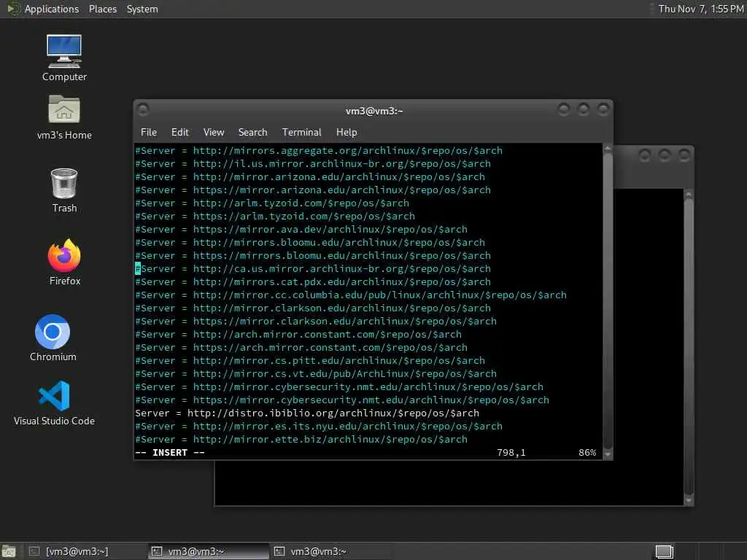Click the mirrors.aggregate.org server line
747x560 pixels.
pyautogui.click(x=319, y=150)
